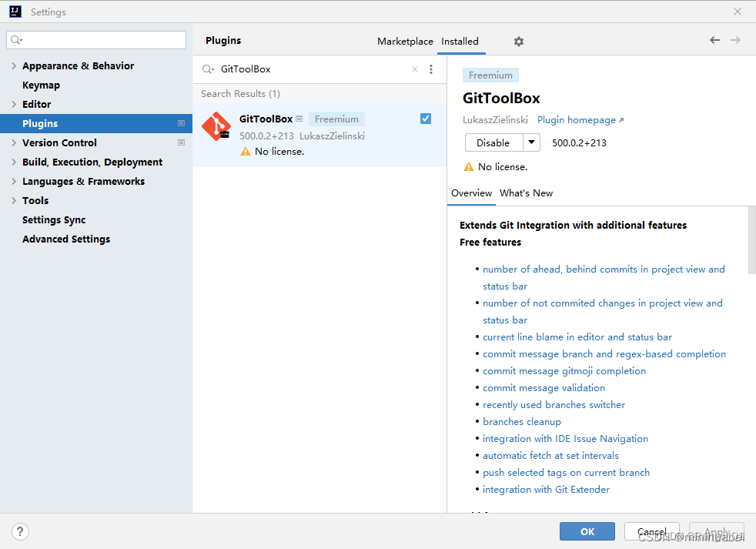Focus the plugin search field with GitToolBox
Image resolution: width=756 pixels, height=549 pixels.
point(313,69)
